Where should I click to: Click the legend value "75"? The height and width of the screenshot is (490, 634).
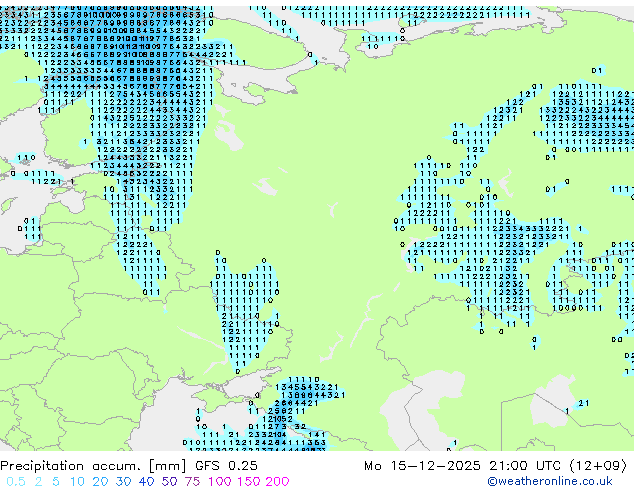(x=192, y=482)
